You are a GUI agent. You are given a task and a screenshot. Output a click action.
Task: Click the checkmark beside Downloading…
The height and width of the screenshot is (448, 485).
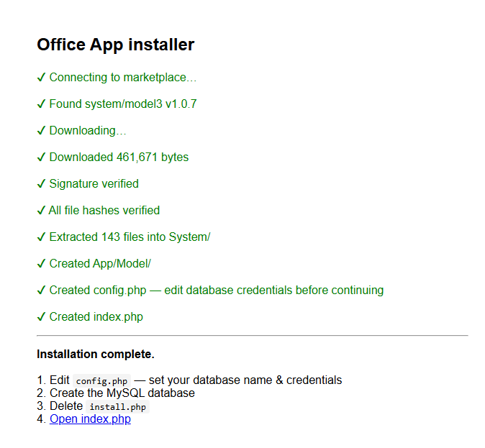point(42,131)
